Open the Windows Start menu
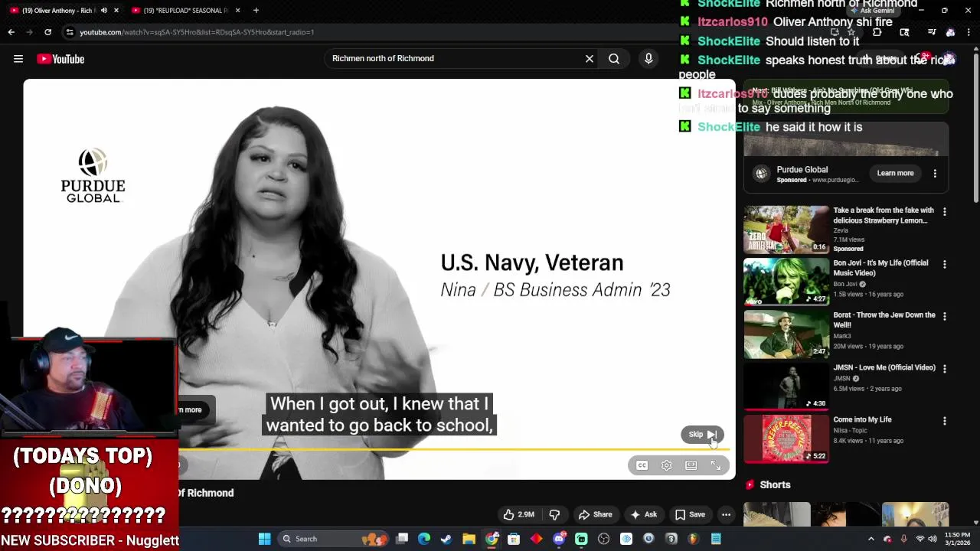Screen dimensions: 980x551 [x=264, y=539]
